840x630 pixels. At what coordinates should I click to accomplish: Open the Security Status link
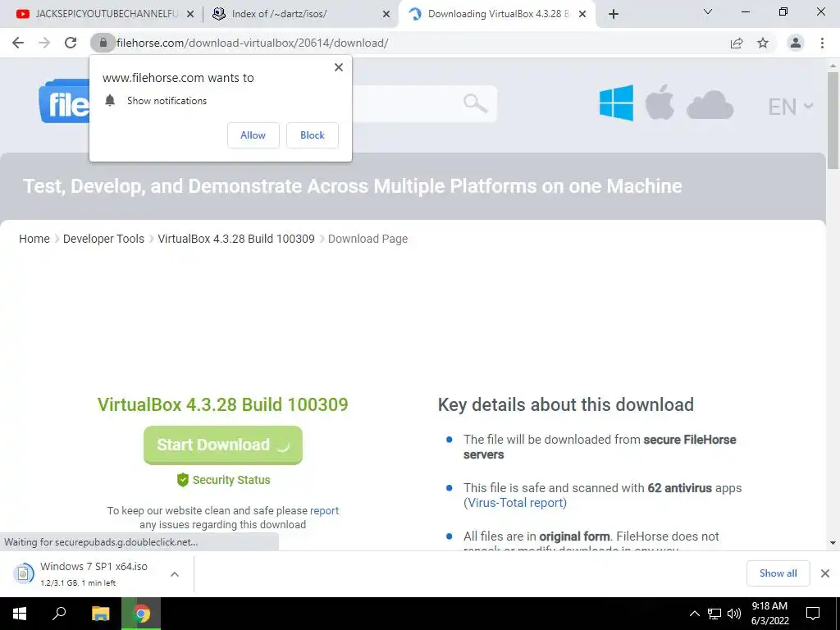pos(231,480)
